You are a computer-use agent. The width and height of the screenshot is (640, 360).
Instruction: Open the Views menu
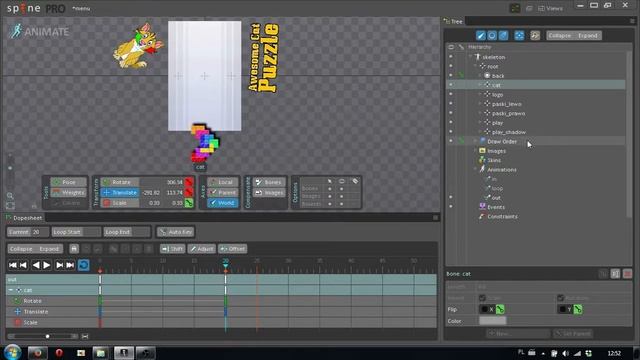point(550,8)
